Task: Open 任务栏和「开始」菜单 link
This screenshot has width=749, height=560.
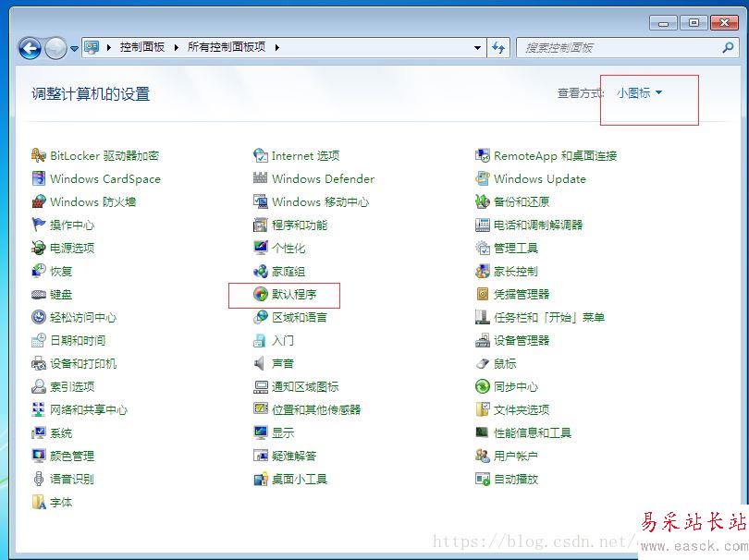Action: [x=549, y=318]
